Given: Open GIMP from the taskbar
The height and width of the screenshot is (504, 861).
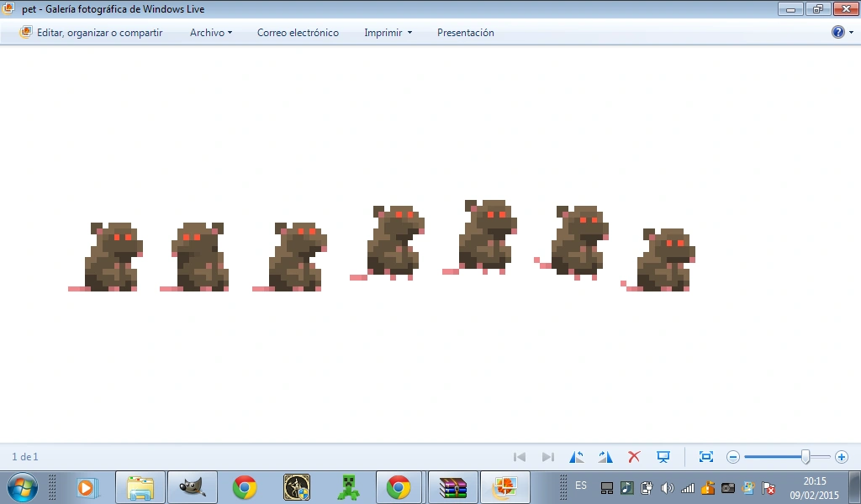Looking at the screenshot, I should click(x=193, y=487).
